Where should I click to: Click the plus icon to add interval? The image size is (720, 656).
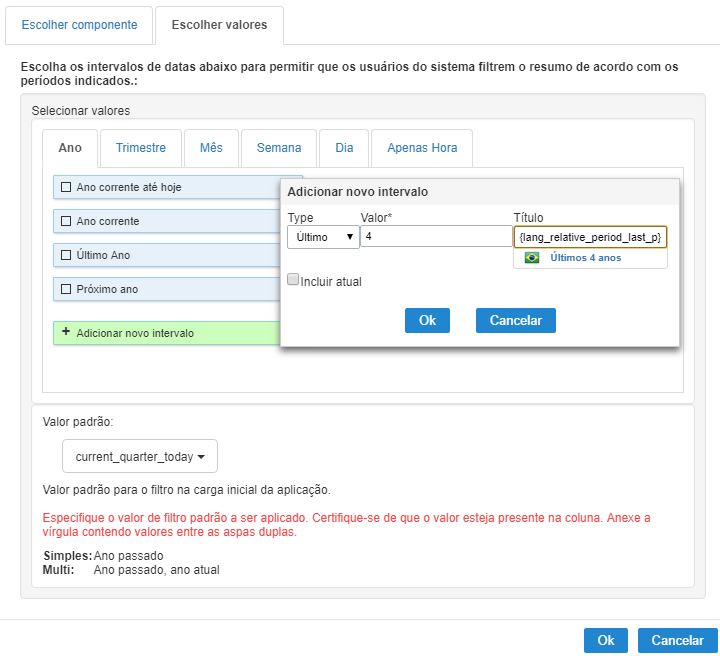[x=66, y=331]
